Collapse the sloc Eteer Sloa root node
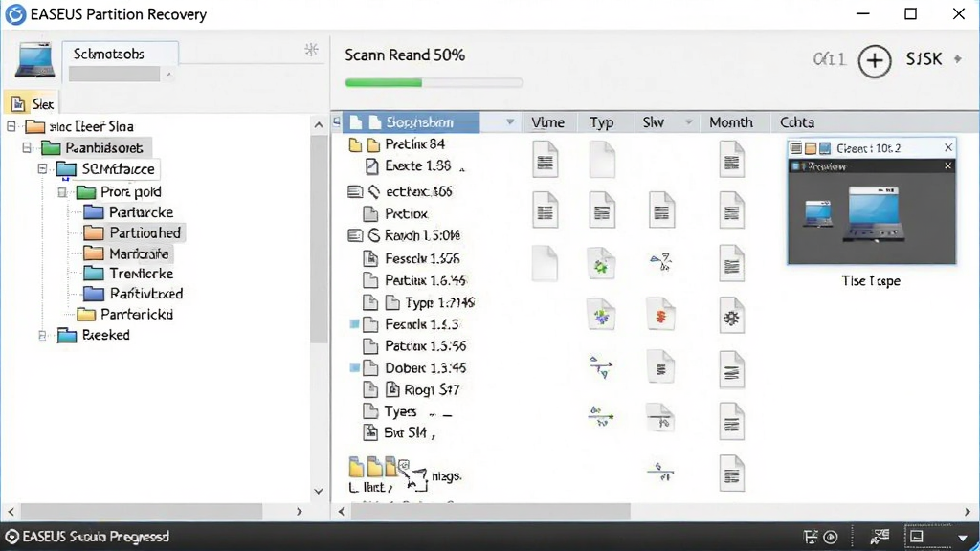Screen dimensions: 980x551 coord(11,126)
